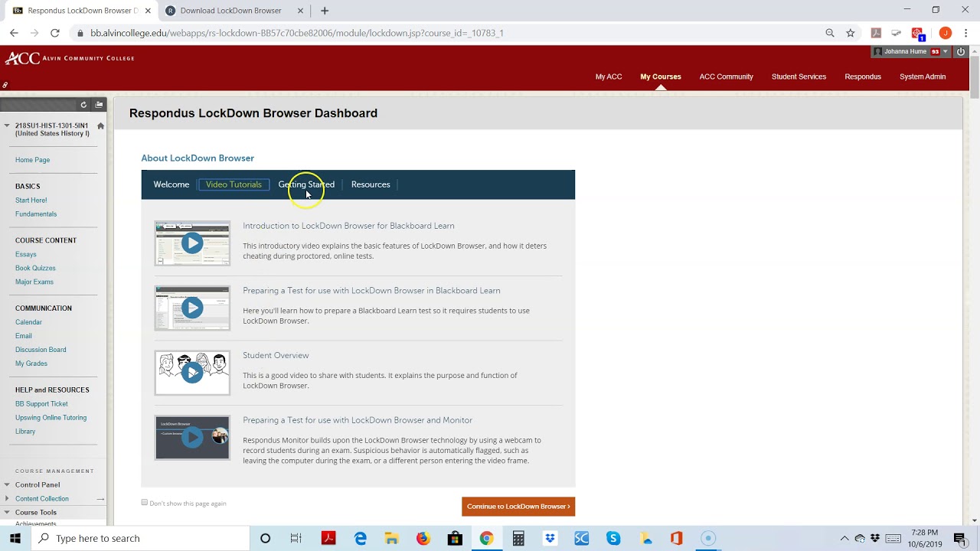
Task: Click the red extension icon with badge 1
Action: (918, 34)
